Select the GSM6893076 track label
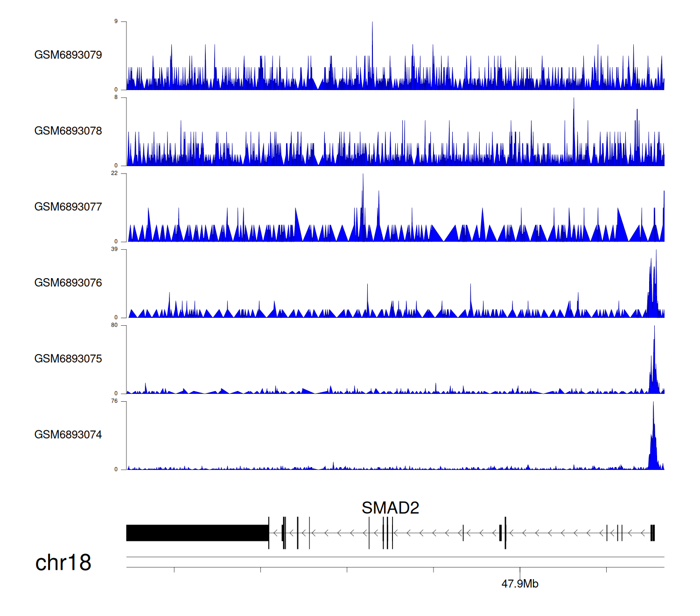 [68, 283]
